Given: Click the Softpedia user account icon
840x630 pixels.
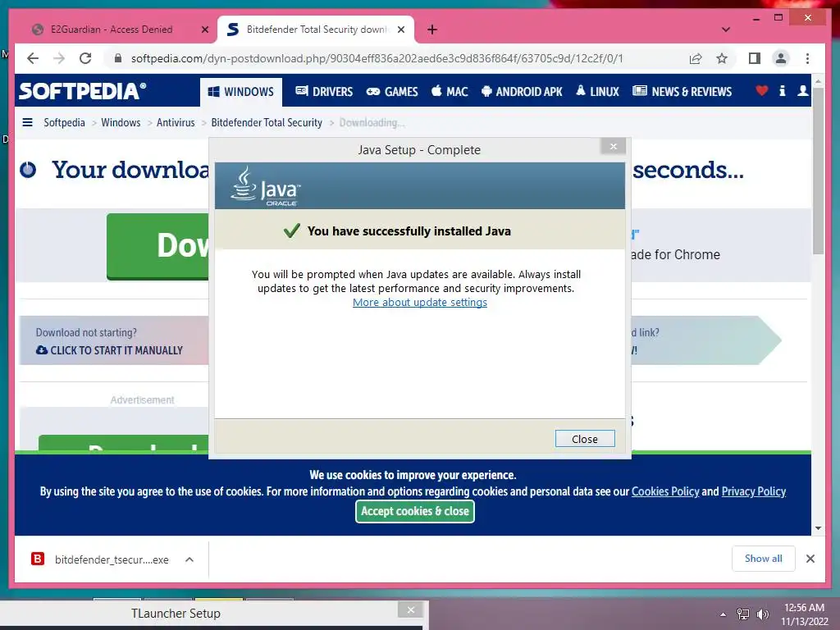Looking at the screenshot, I should click(x=802, y=91).
